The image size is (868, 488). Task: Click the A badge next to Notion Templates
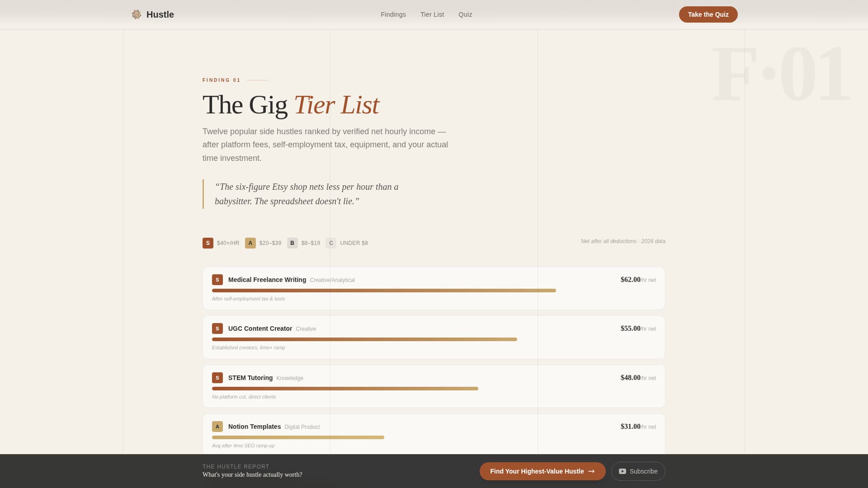click(217, 427)
